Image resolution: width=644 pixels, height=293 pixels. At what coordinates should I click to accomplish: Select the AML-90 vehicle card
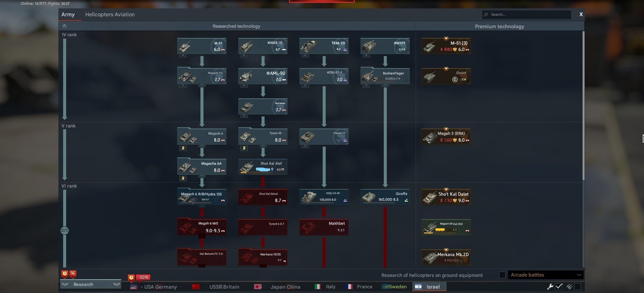[x=263, y=76]
